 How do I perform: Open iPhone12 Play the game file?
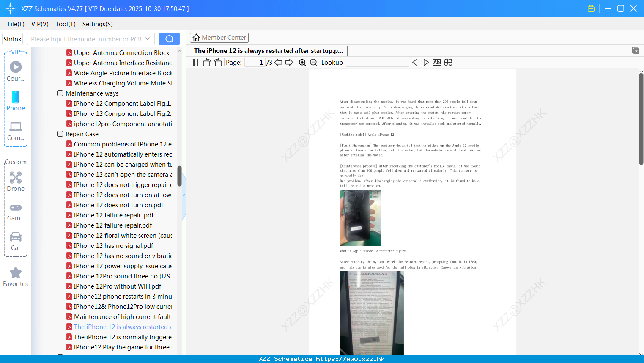(118, 347)
